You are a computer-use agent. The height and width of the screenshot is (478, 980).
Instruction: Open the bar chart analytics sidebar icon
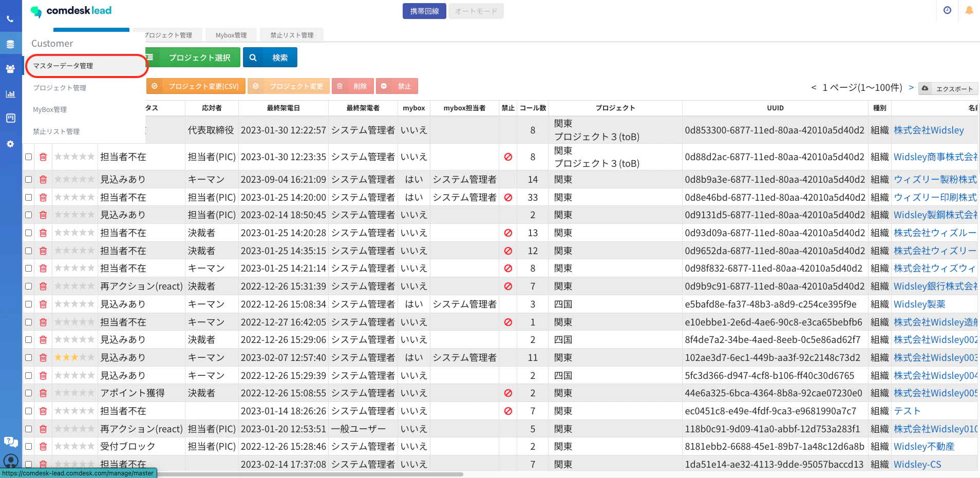click(10, 94)
